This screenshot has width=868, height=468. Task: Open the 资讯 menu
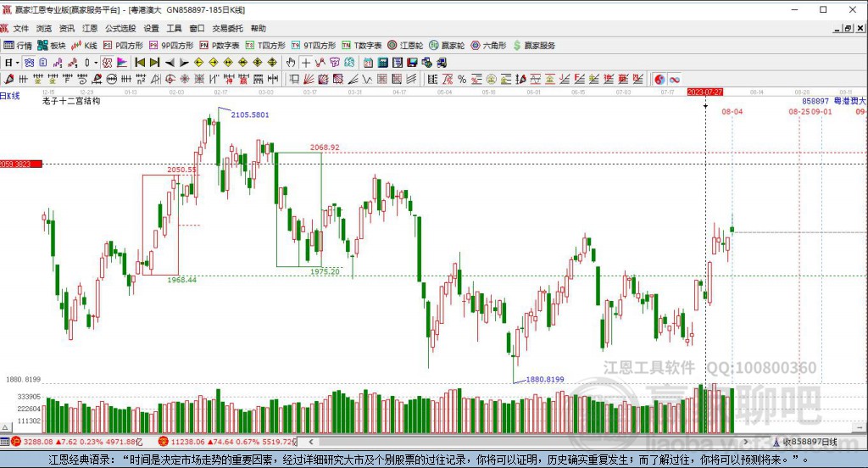[x=66, y=28]
